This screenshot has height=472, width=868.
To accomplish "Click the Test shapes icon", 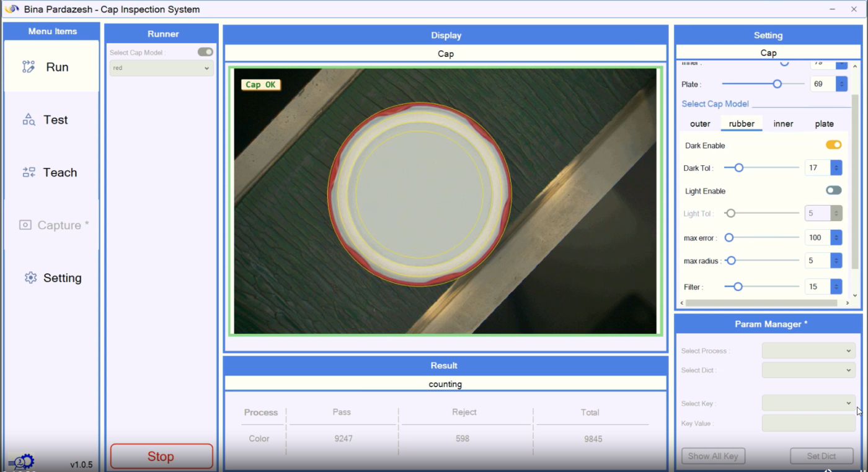I will (29, 120).
